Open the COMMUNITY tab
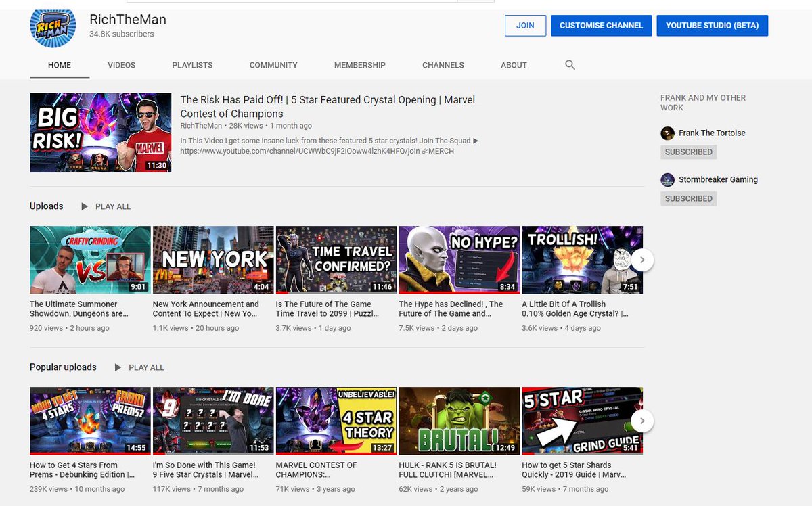 point(273,65)
